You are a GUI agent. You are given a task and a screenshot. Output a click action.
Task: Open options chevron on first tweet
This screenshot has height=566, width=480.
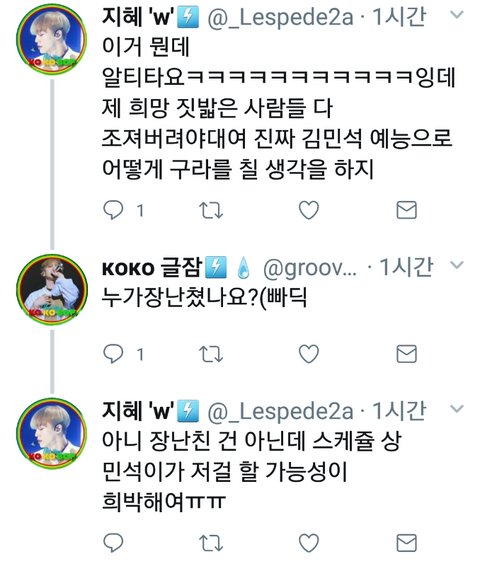[457, 14]
